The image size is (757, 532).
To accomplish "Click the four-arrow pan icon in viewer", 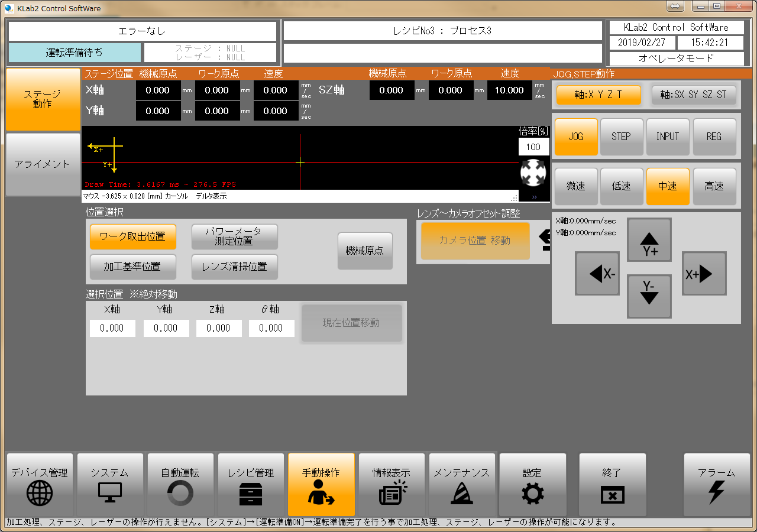I will coord(533,173).
